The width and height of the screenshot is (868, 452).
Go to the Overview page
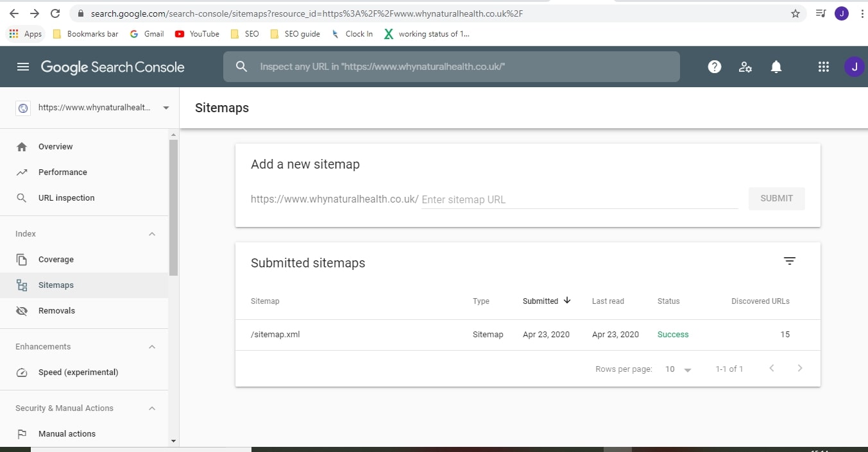point(55,146)
